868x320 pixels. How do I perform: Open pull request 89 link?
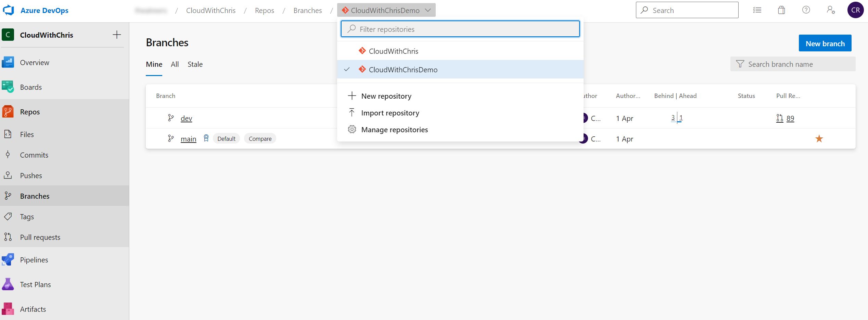point(790,118)
